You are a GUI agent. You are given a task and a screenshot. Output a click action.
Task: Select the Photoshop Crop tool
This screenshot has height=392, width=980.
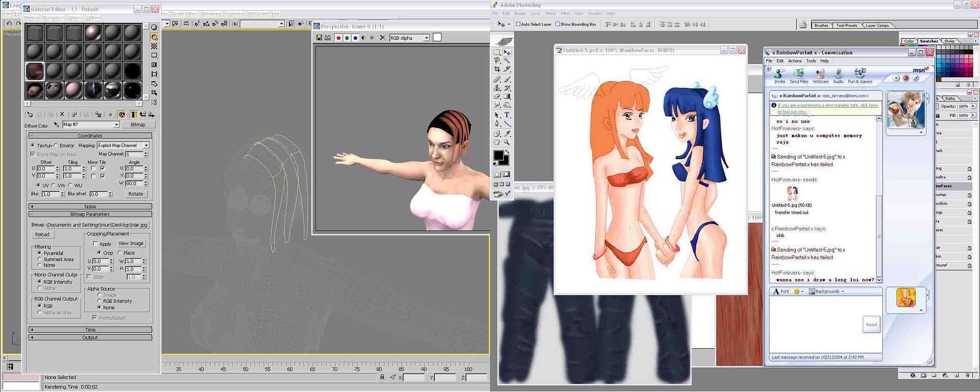click(497, 69)
